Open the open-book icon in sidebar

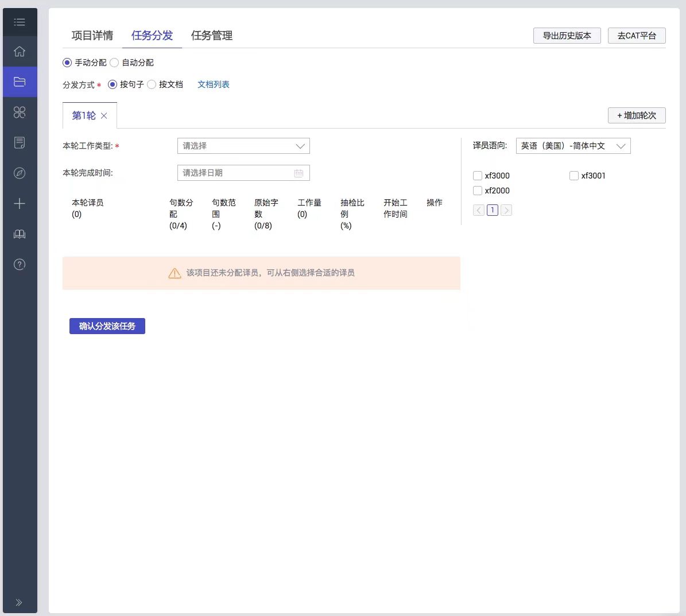pos(20,234)
